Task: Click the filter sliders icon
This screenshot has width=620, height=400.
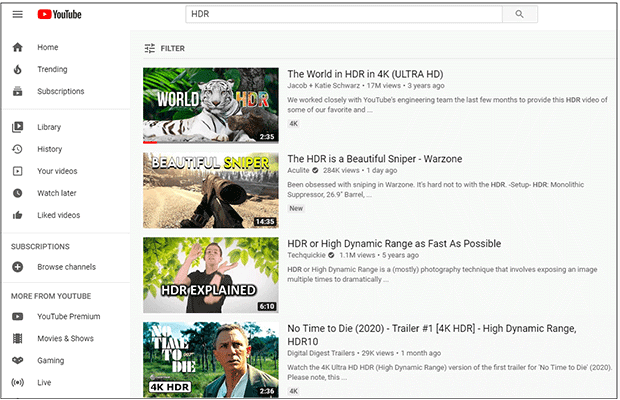Action: click(x=149, y=49)
